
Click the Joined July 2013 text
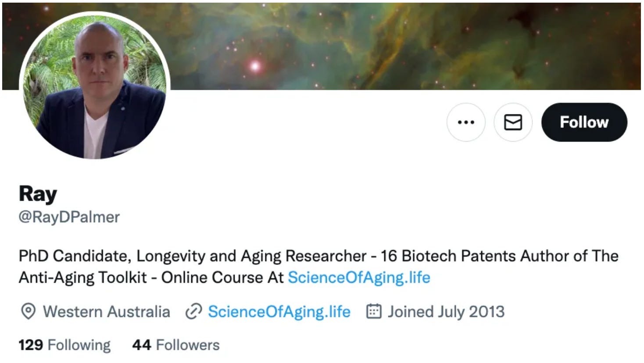click(x=446, y=312)
